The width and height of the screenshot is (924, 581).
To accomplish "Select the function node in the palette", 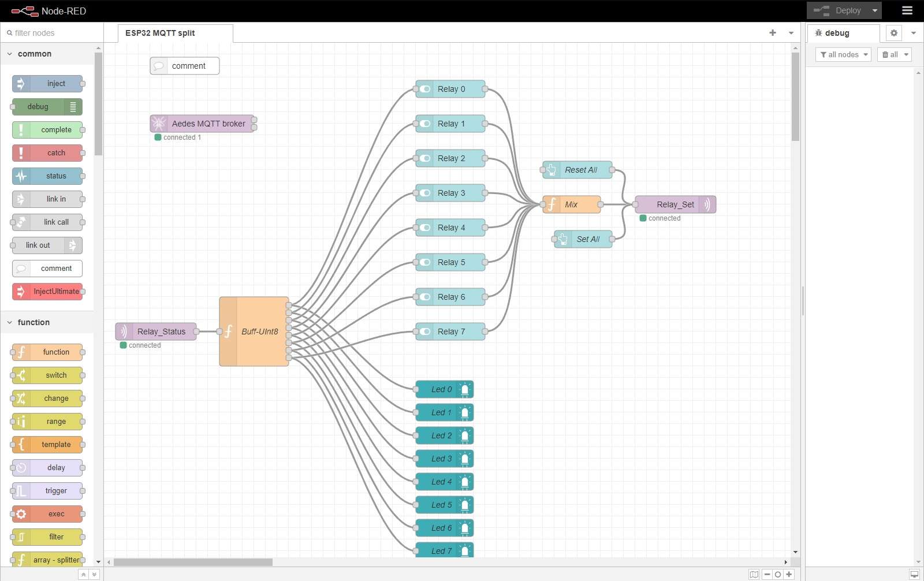I will point(47,352).
